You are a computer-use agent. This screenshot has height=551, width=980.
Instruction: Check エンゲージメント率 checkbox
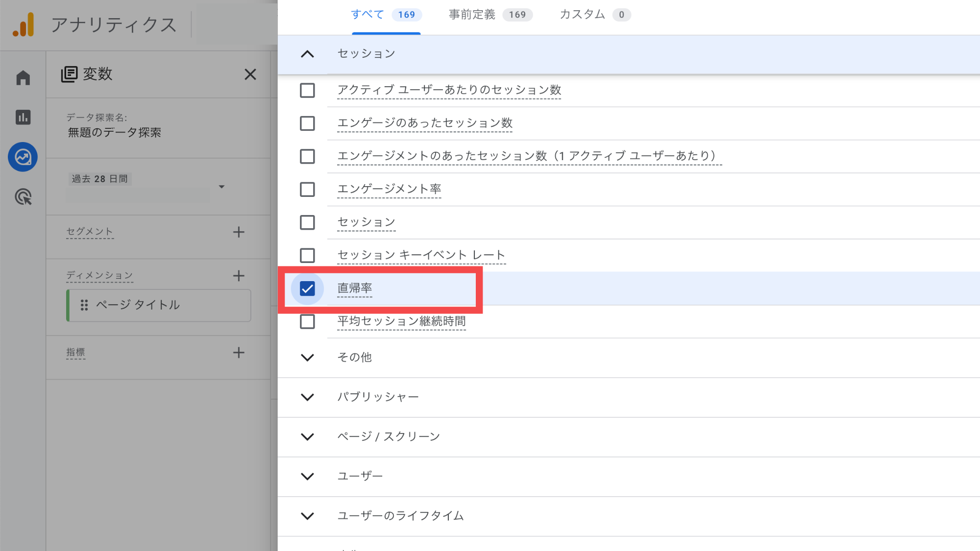(x=307, y=190)
